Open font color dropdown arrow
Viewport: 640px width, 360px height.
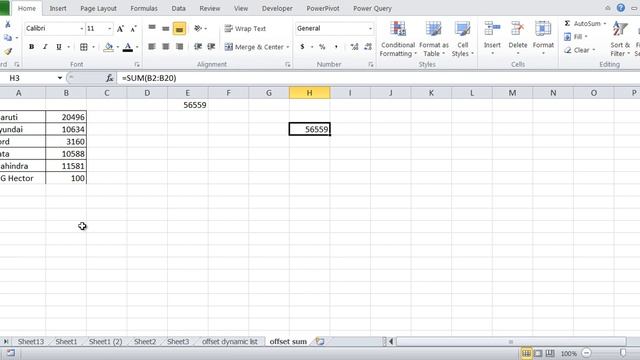[137, 47]
